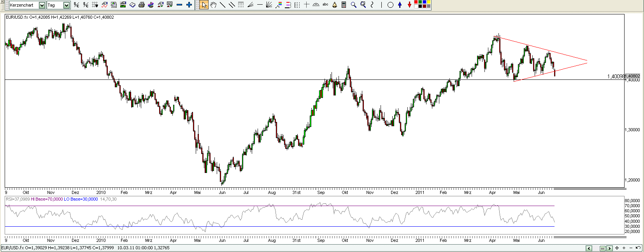The height and width of the screenshot is (252, 644).
Task: Print the chart with printer icon
Action: [x=142, y=5]
